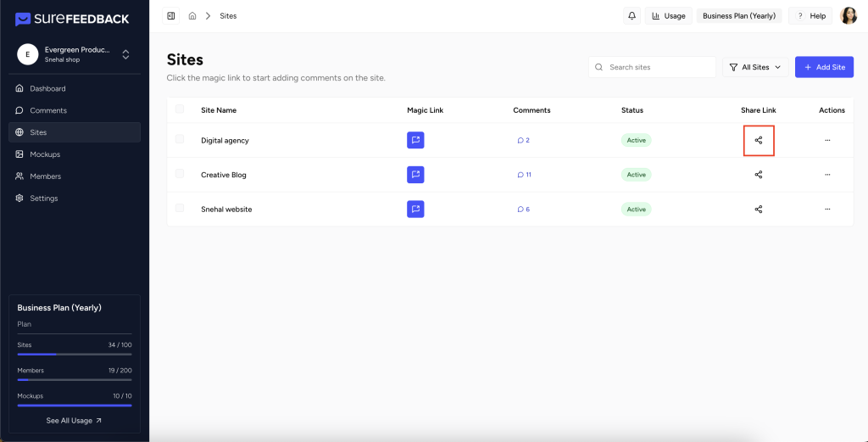Open magic link for Digital agency
868x442 pixels.
[x=415, y=140]
